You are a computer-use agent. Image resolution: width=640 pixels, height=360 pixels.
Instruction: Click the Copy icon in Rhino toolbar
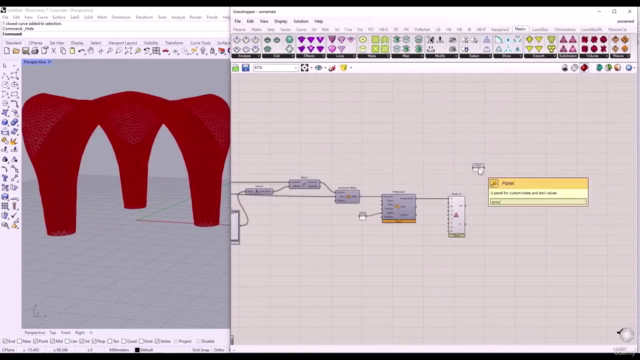point(63,51)
